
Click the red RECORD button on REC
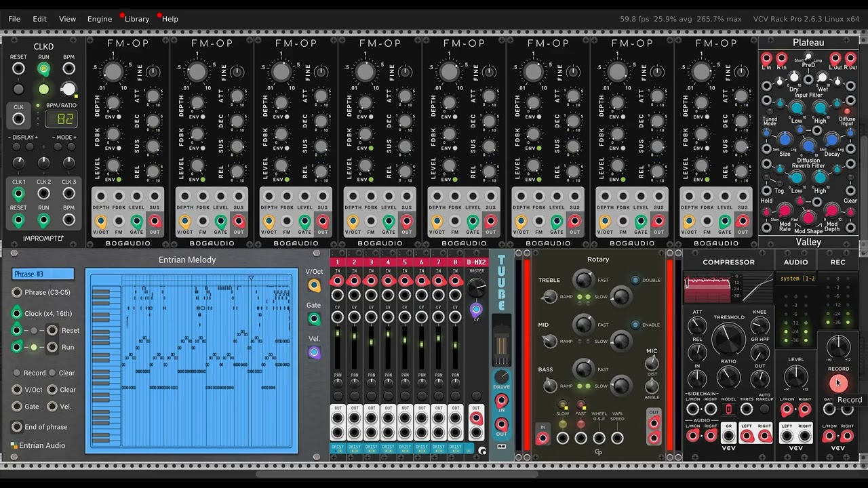pos(838,383)
